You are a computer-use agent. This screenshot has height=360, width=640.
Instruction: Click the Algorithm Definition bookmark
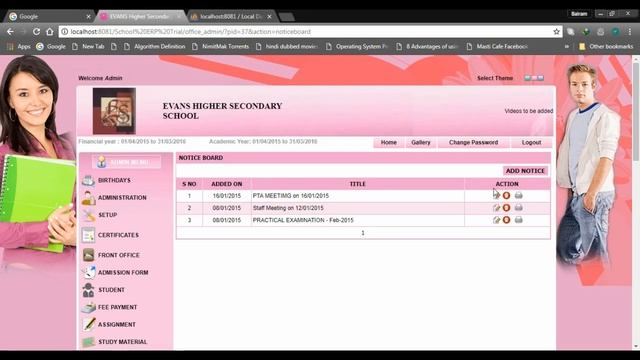pos(155,47)
